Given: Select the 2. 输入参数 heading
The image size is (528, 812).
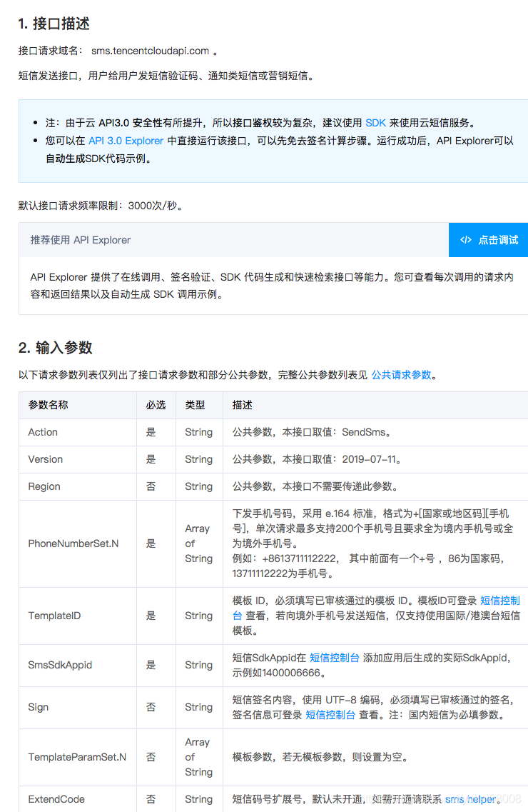Looking at the screenshot, I should pos(56,348).
